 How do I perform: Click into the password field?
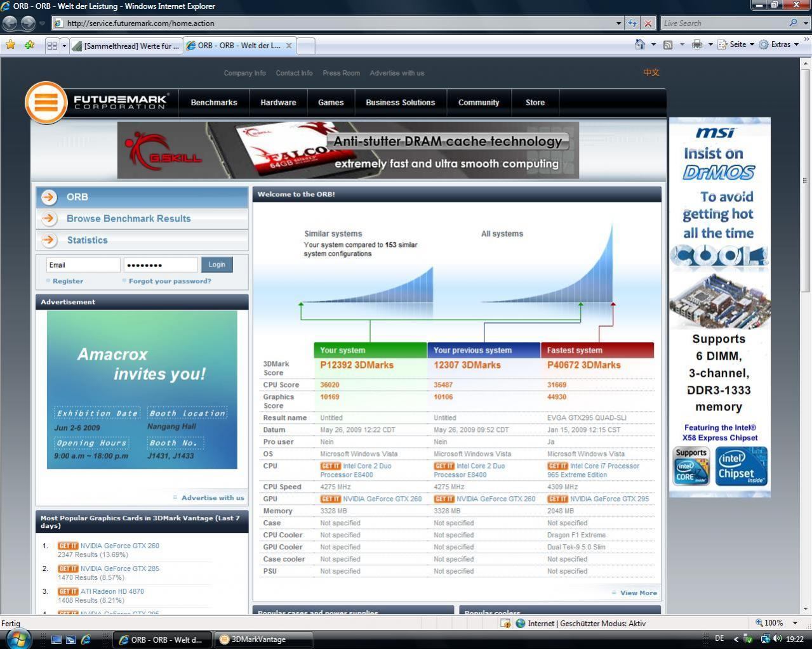click(x=161, y=265)
